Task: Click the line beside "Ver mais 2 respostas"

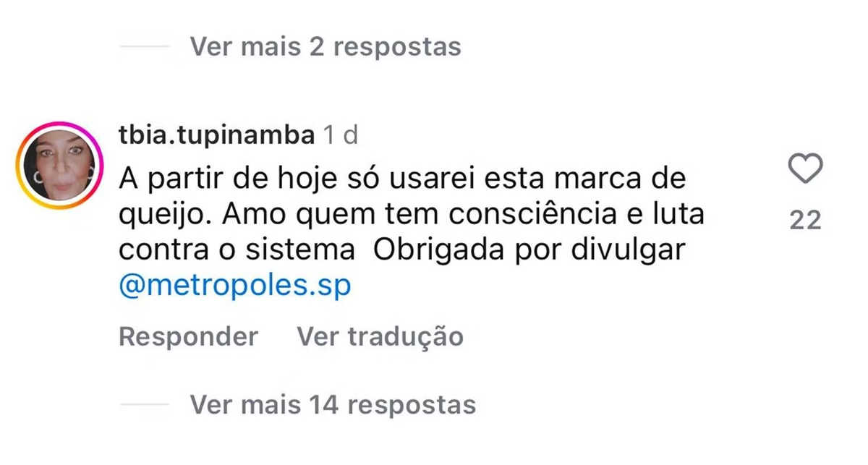Action: click(144, 47)
